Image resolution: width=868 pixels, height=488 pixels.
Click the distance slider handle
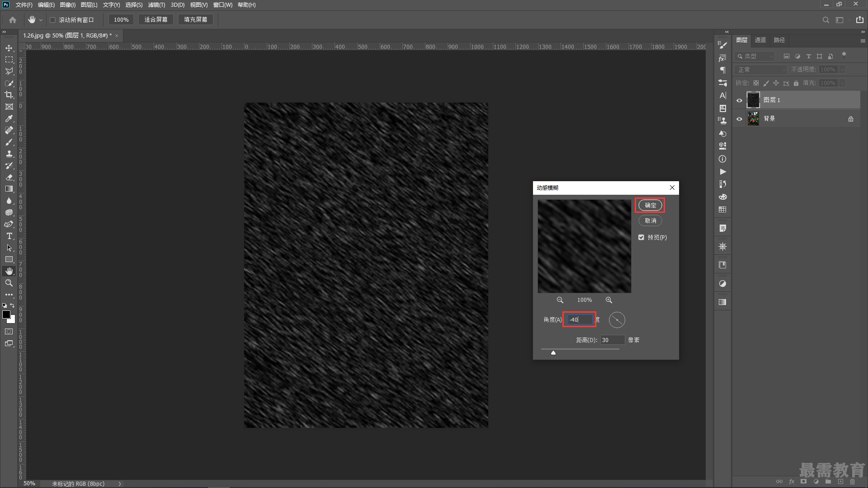[x=553, y=353]
